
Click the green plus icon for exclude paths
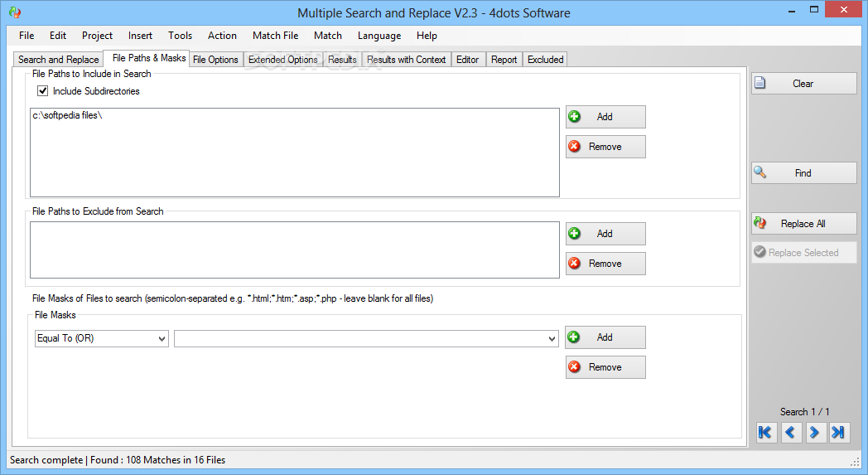[x=575, y=233]
